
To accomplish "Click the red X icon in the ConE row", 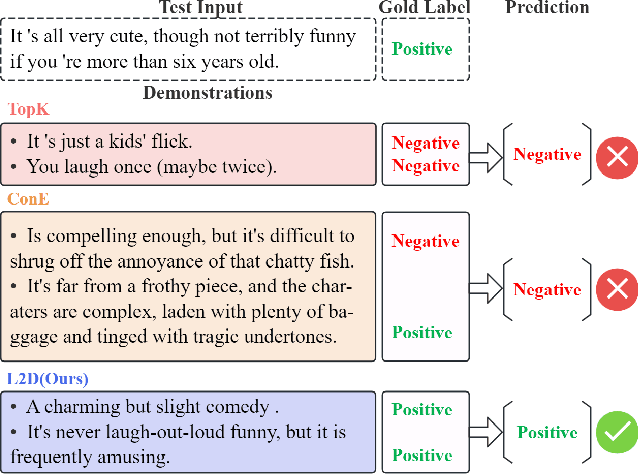I will point(616,290).
